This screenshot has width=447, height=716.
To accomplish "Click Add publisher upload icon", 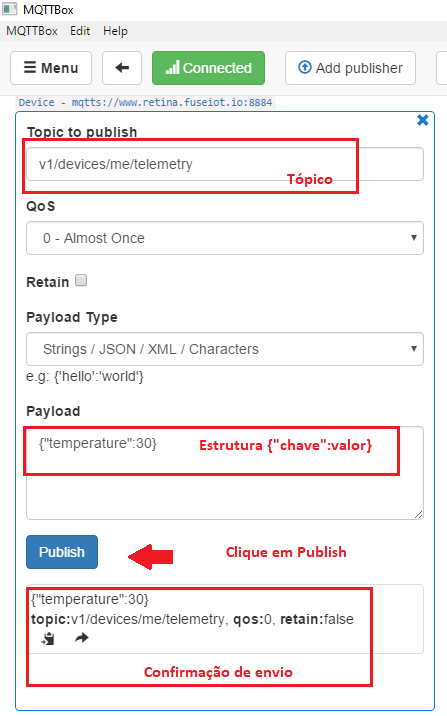I will click(x=305, y=68).
